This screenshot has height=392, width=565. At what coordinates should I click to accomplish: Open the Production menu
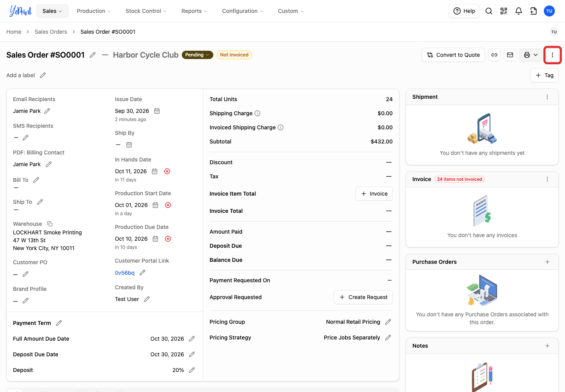coord(94,11)
